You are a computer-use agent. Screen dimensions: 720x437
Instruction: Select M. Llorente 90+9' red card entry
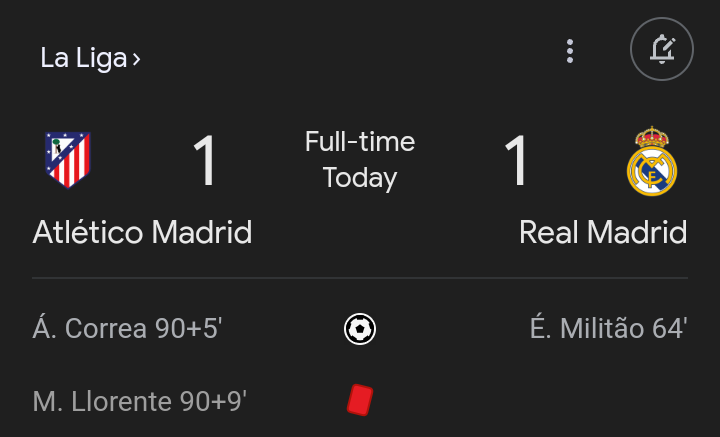tap(140, 401)
